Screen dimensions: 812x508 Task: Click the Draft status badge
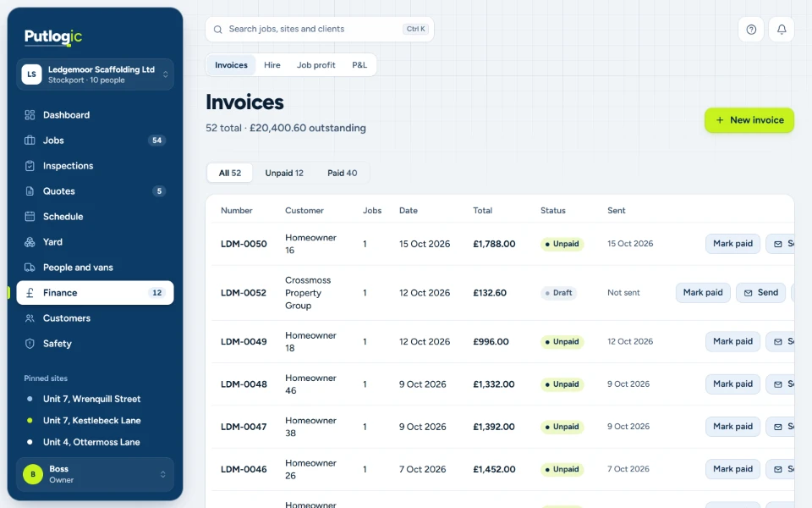pyautogui.click(x=559, y=293)
